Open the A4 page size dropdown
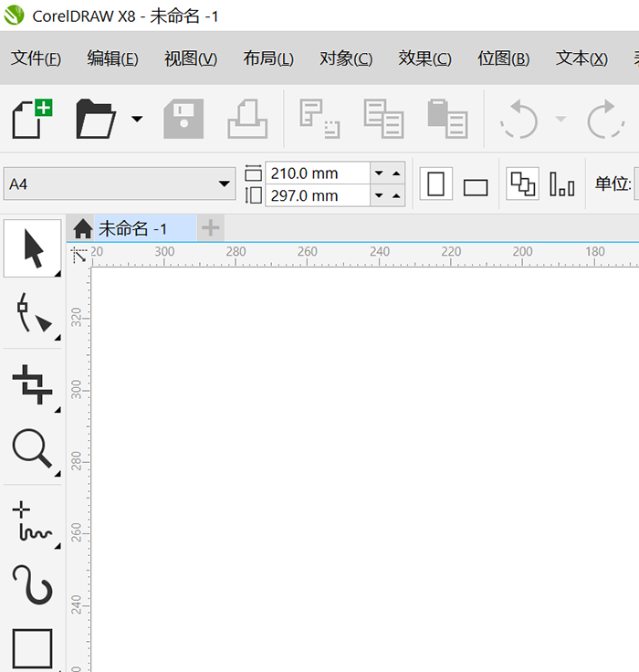The width and height of the screenshot is (639, 672). pyautogui.click(x=120, y=184)
